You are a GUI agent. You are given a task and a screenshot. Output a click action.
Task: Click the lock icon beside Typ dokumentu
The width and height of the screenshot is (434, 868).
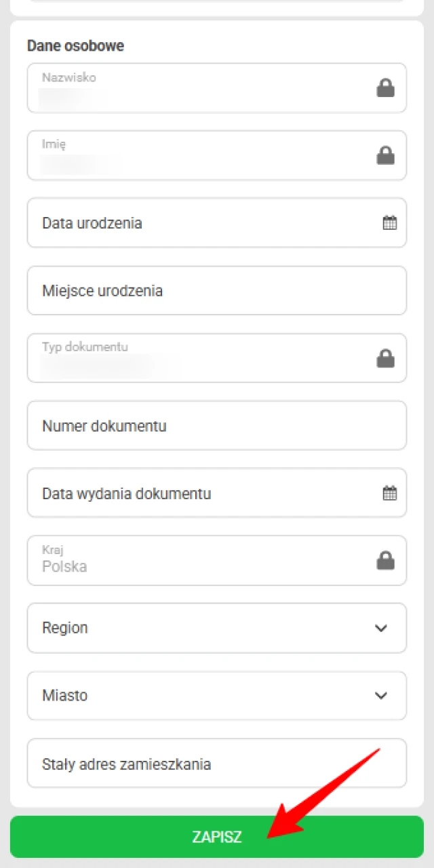(x=385, y=358)
